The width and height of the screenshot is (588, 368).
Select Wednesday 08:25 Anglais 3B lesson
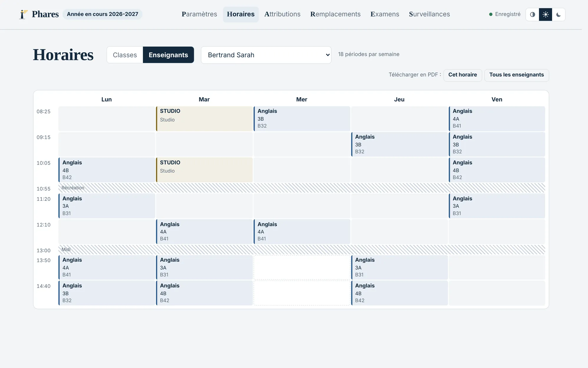tap(302, 119)
